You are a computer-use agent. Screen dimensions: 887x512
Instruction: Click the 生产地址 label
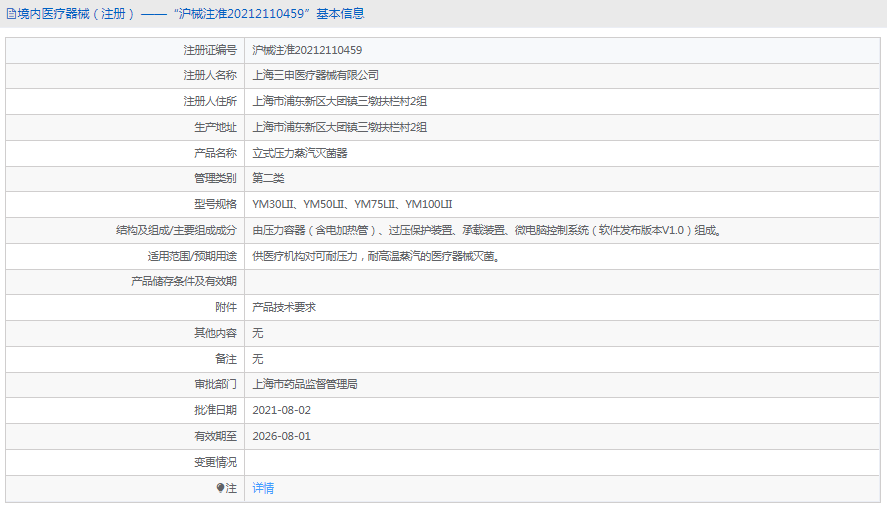pyautogui.click(x=216, y=127)
